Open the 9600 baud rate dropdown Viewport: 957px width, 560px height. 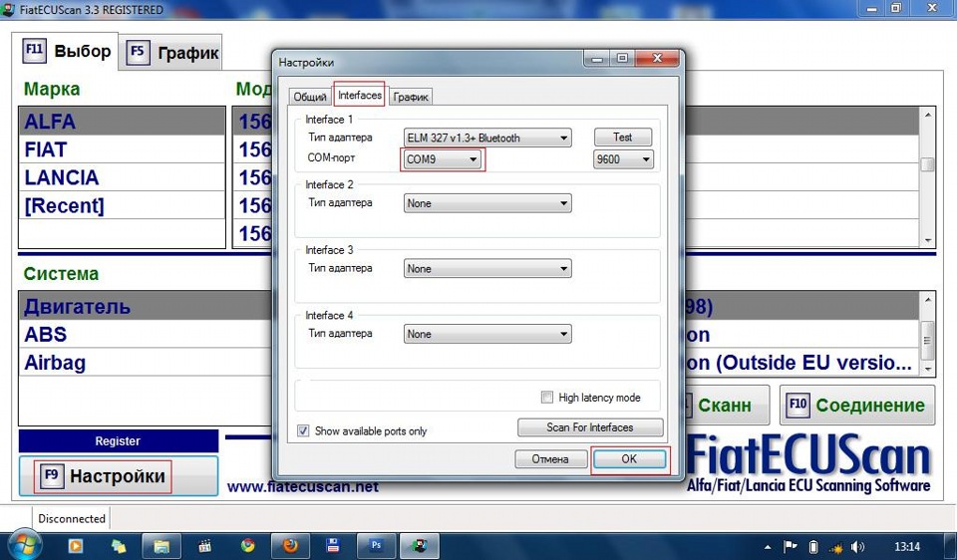coord(623,159)
